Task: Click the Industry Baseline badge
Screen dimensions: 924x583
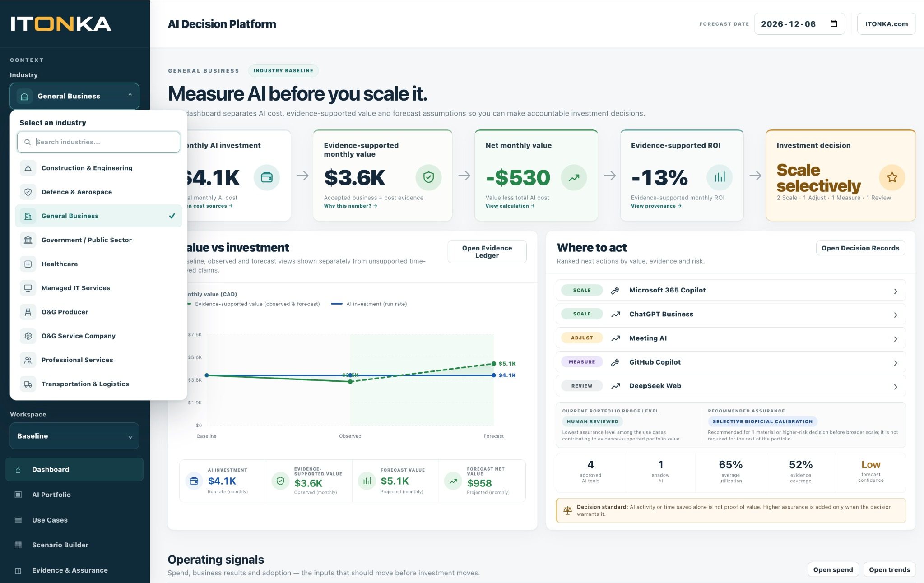Action: [283, 71]
